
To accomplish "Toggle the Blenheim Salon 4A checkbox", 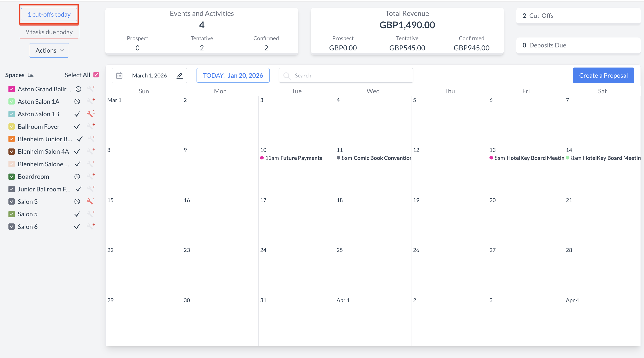I will point(11,151).
